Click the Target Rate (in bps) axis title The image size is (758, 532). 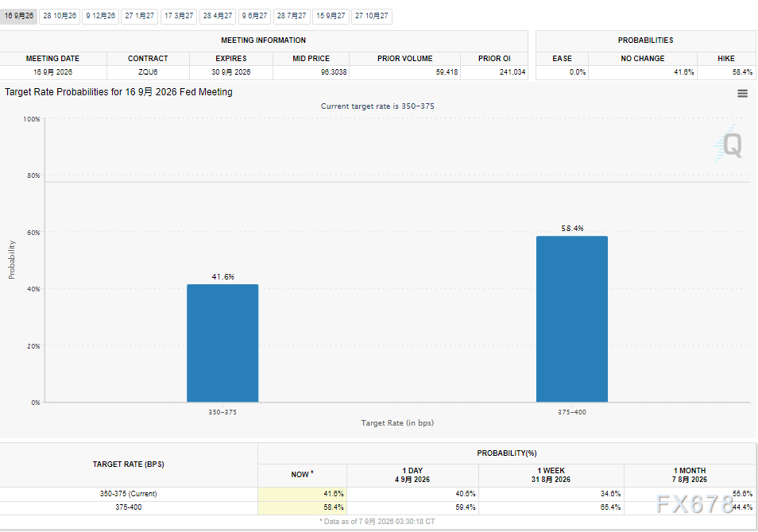397,422
